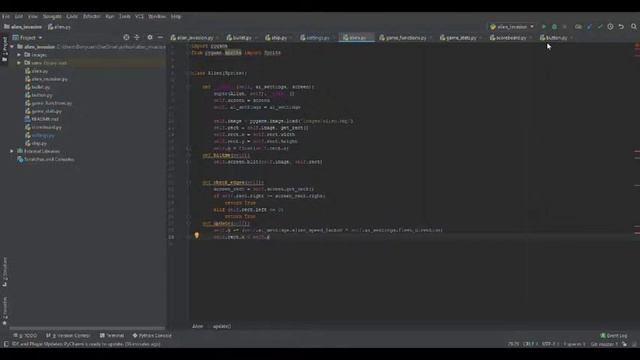
Task: Click the stop process icon
Action: click(x=564, y=27)
